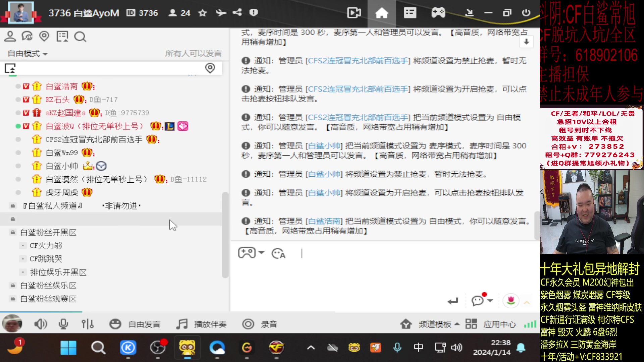Image resolution: width=644 pixels, height=362 pixels.
Task: Select the 播放伴奏 music accompaniment icon
Action: click(182, 324)
